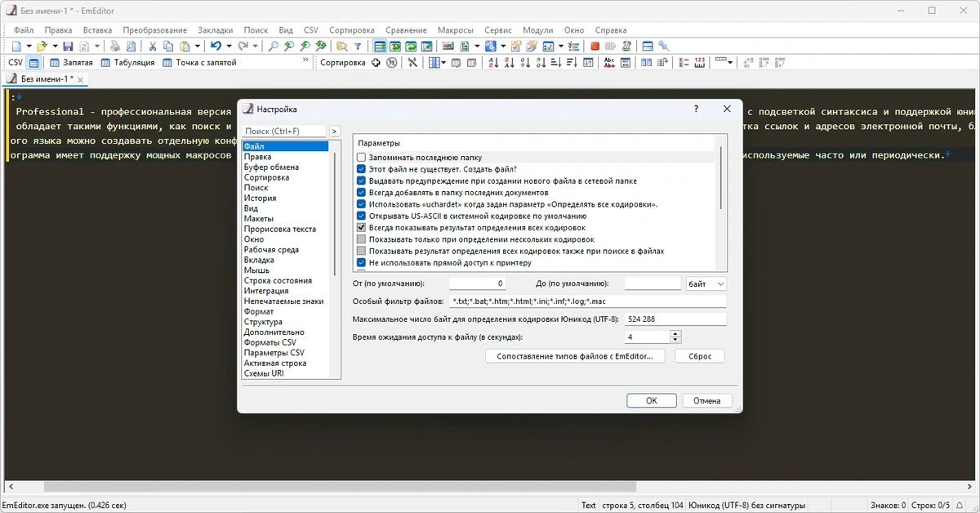Click the Copy icon in toolbar
Image resolution: width=980 pixels, height=513 pixels.
(168, 46)
